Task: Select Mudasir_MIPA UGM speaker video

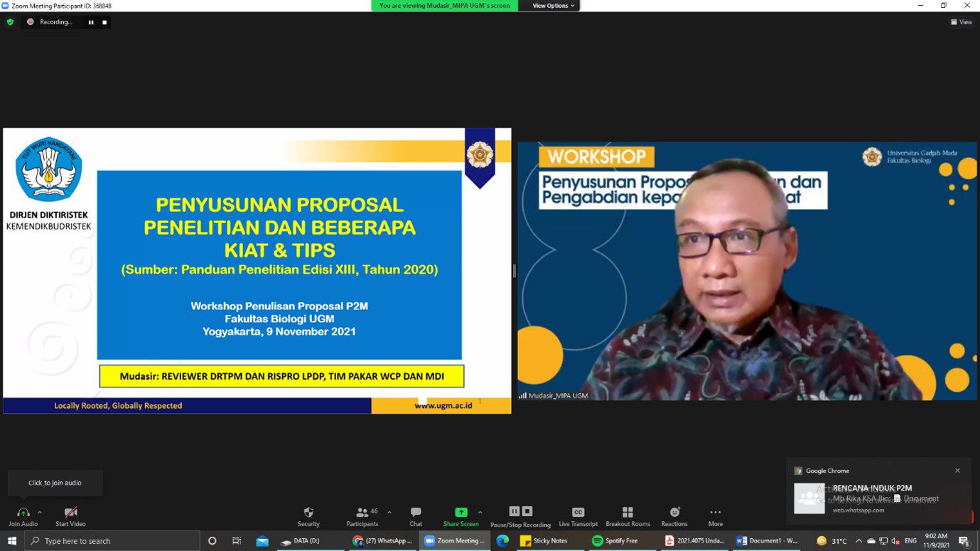Action: click(x=747, y=271)
